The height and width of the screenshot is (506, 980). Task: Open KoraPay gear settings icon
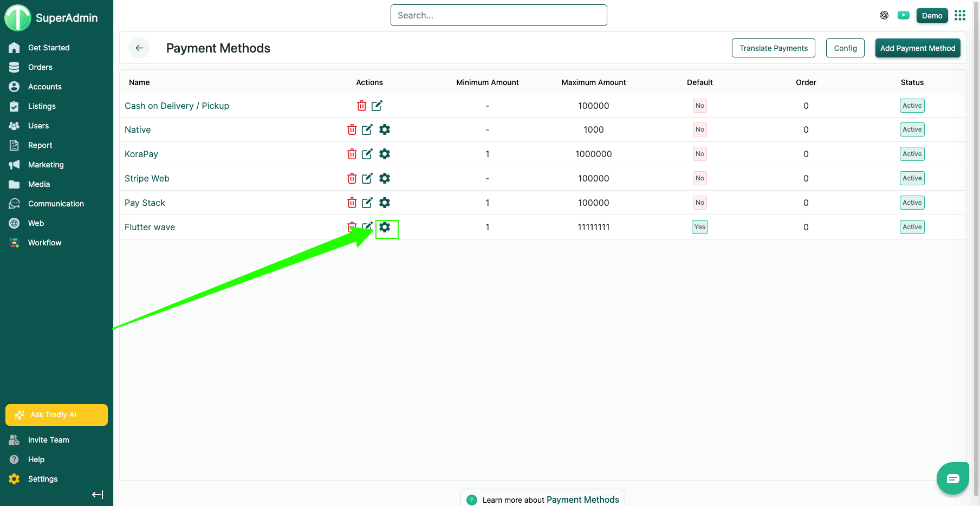385,154
